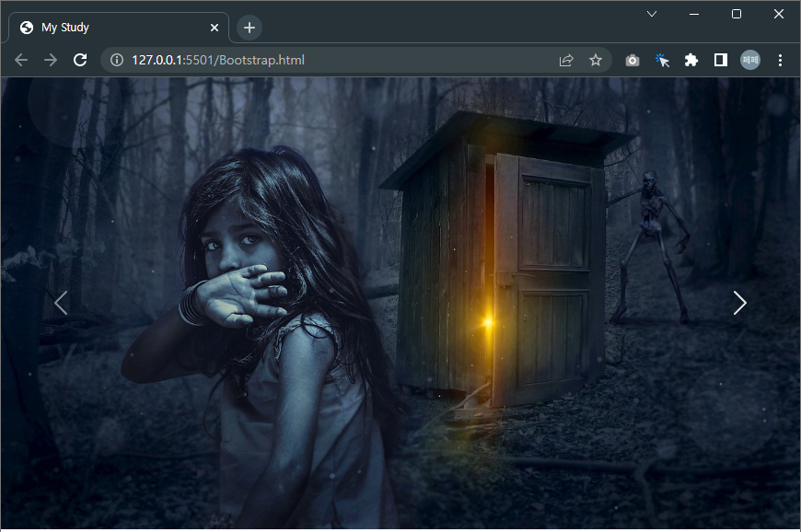
Task: Open the profile avatar menu
Action: (x=750, y=60)
